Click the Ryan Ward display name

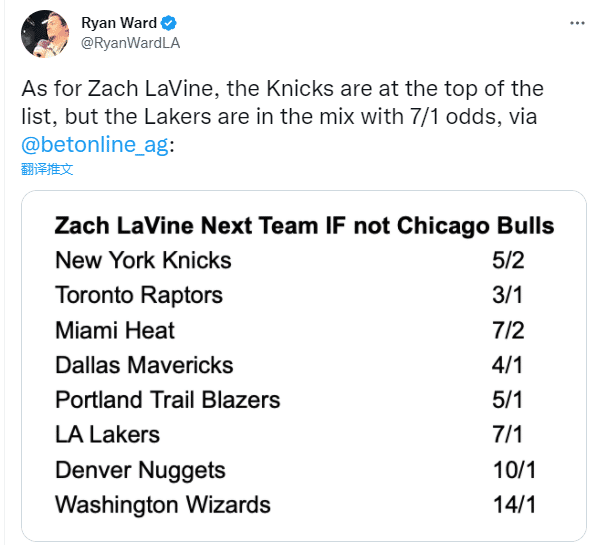119,23
